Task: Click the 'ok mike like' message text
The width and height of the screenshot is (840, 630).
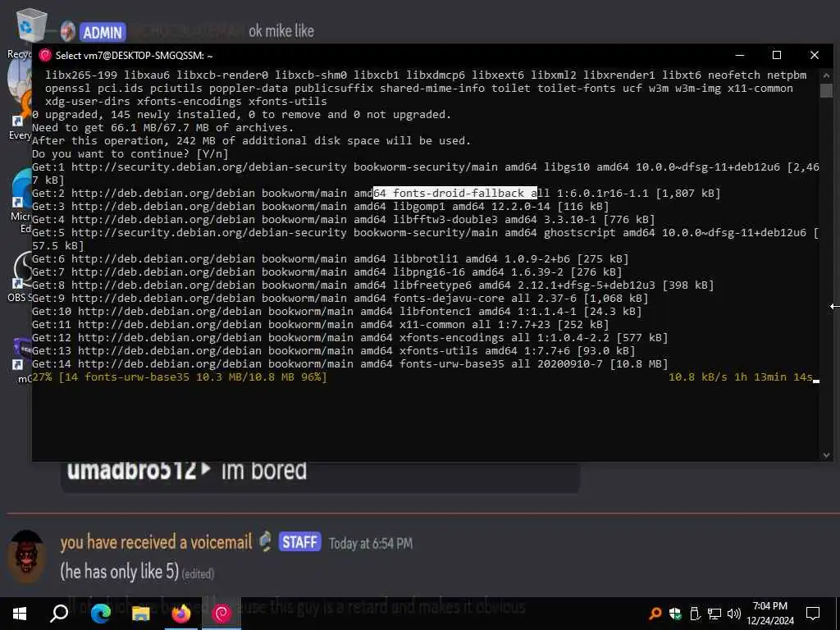Action: coord(281,31)
